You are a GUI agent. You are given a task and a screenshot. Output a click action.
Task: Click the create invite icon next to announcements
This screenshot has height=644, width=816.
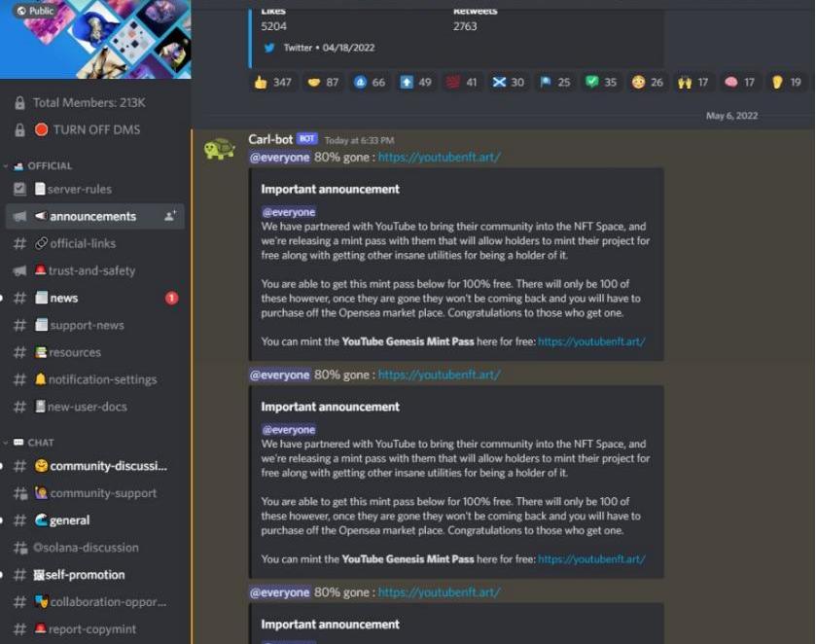[x=170, y=216]
